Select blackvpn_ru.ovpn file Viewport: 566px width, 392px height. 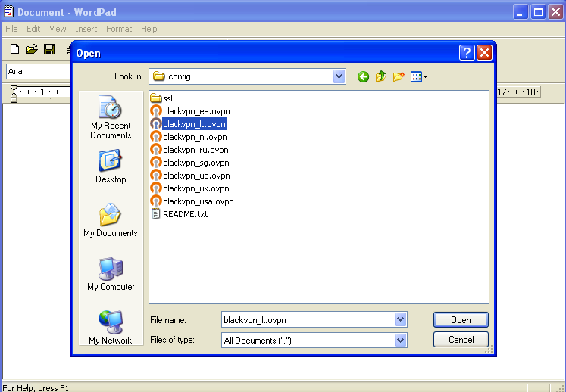189,150
